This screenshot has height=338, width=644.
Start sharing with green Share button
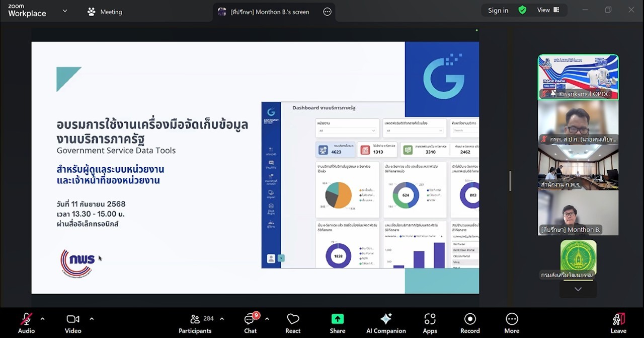(337, 323)
